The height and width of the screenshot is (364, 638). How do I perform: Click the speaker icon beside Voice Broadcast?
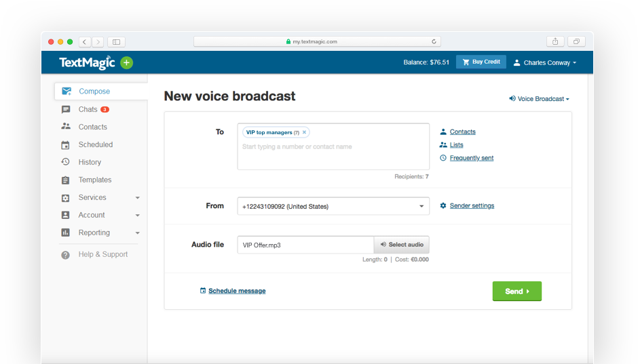[512, 98]
